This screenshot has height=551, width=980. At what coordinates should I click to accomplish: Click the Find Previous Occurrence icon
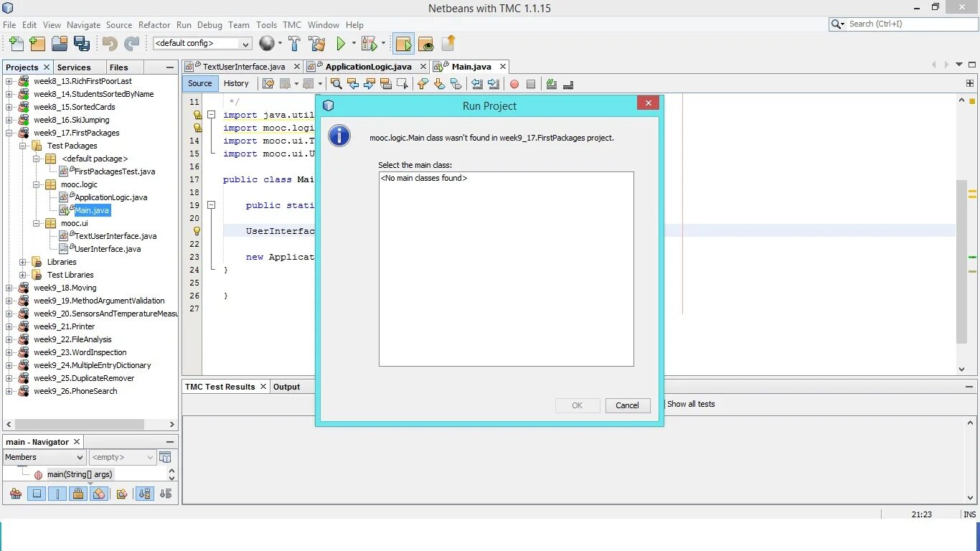[352, 84]
